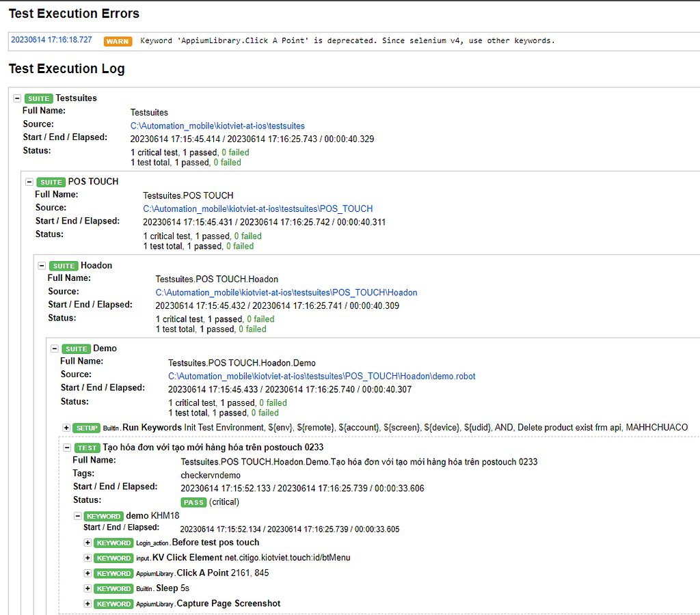Click the WARN badge in Test Execution Errors

click(x=117, y=40)
